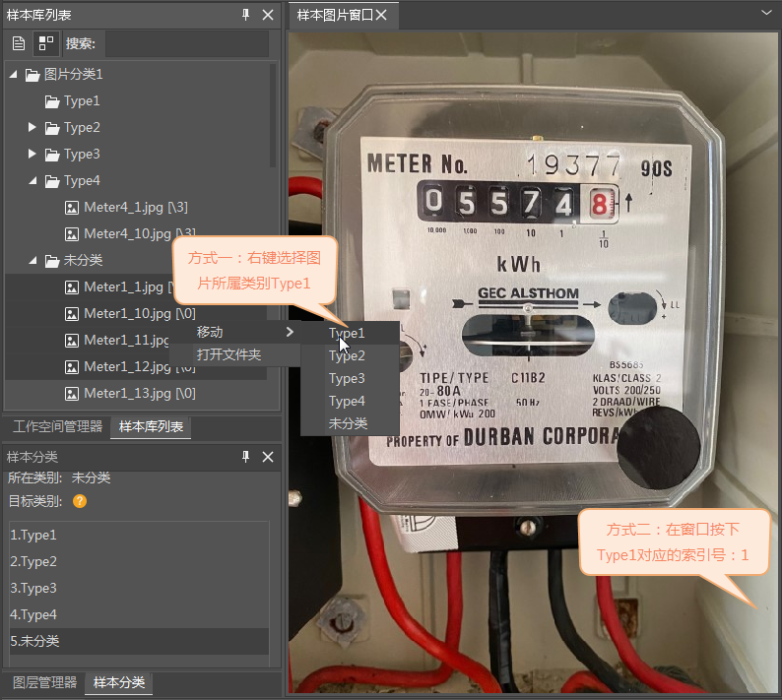Switch to 图层管理器 tab
The height and width of the screenshot is (700, 782).
click(x=44, y=682)
